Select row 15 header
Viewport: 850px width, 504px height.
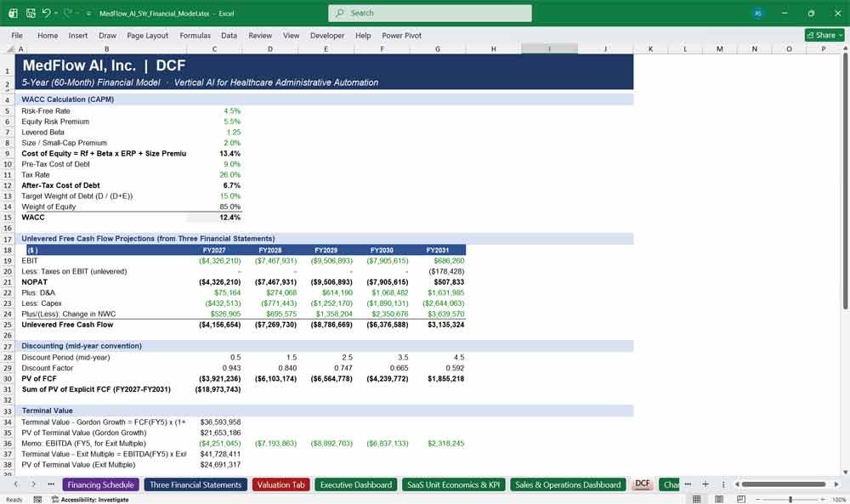tap(8, 218)
